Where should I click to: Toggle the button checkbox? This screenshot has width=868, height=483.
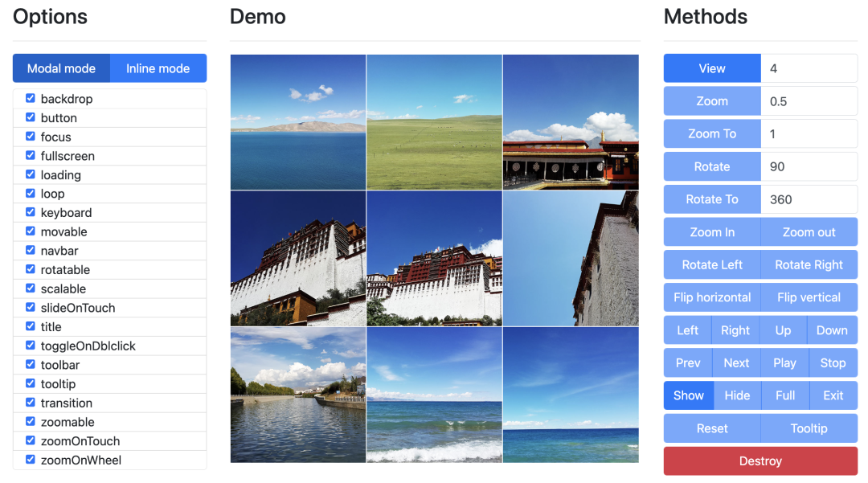[31, 117]
